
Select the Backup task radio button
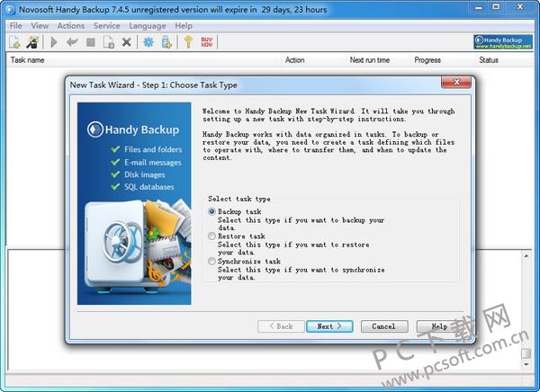211,211
